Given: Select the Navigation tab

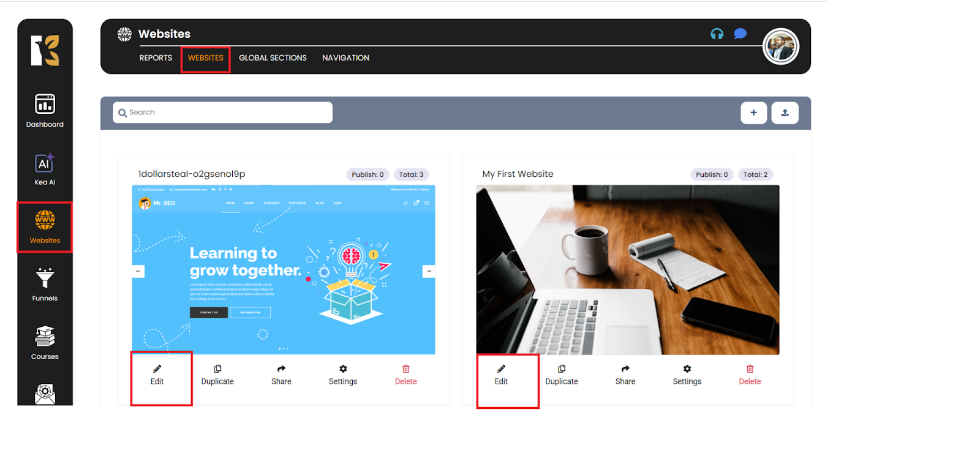Looking at the screenshot, I should click(x=345, y=58).
